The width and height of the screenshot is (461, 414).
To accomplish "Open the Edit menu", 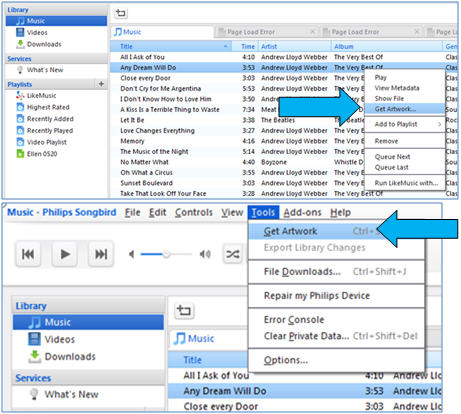I will pyautogui.click(x=157, y=213).
